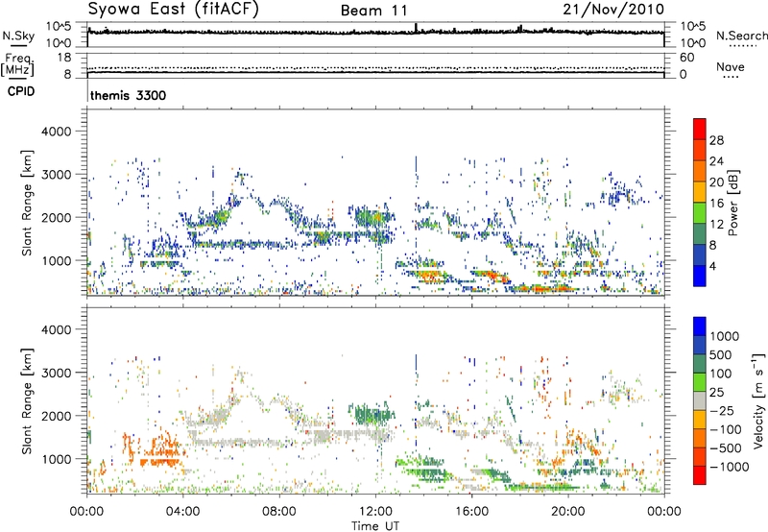Click the date '21/Nov/2010'
The image size is (768, 532).
(x=613, y=10)
